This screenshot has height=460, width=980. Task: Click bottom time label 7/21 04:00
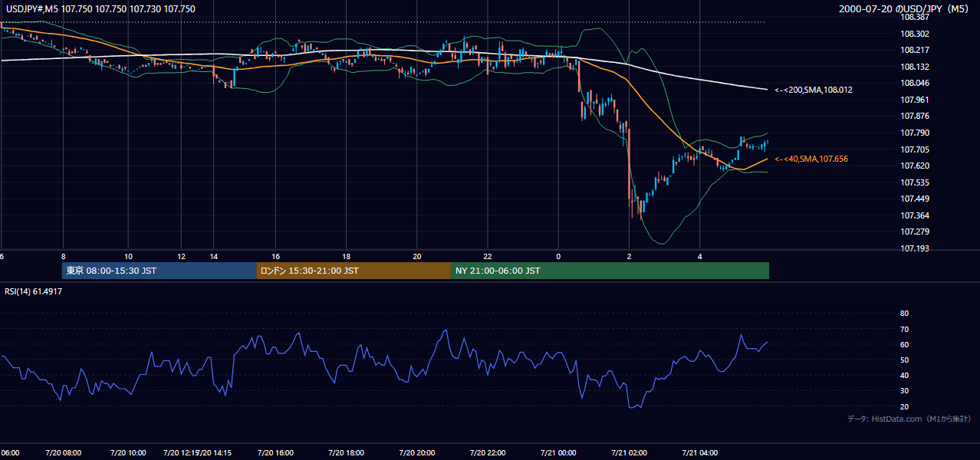point(699,453)
